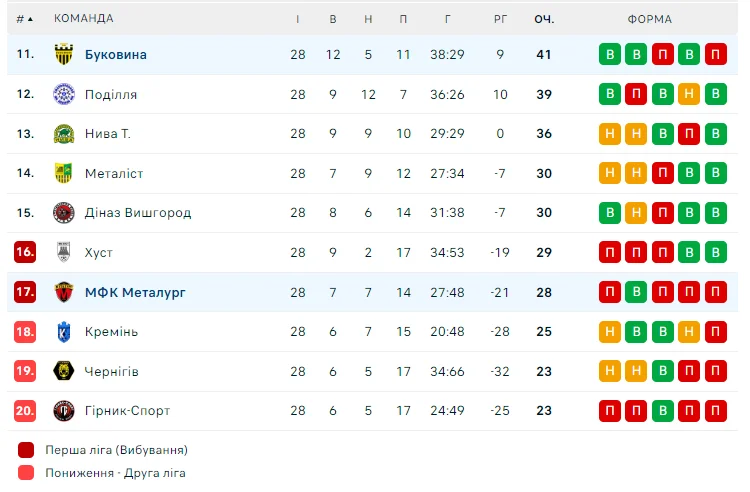Click the position 16 relegation rank badge
750x492 pixels.
click(x=25, y=253)
